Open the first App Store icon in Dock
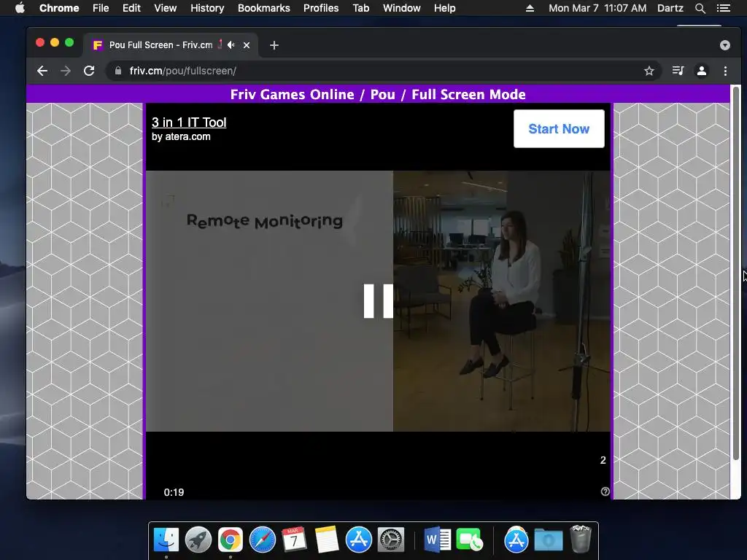 click(359, 540)
